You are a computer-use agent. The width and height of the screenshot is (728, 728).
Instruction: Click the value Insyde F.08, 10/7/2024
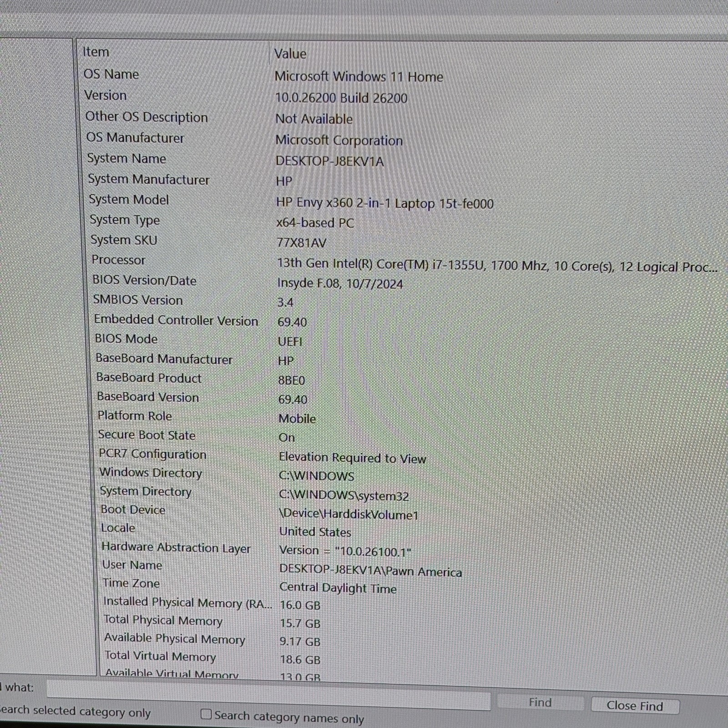[x=340, y=283]
